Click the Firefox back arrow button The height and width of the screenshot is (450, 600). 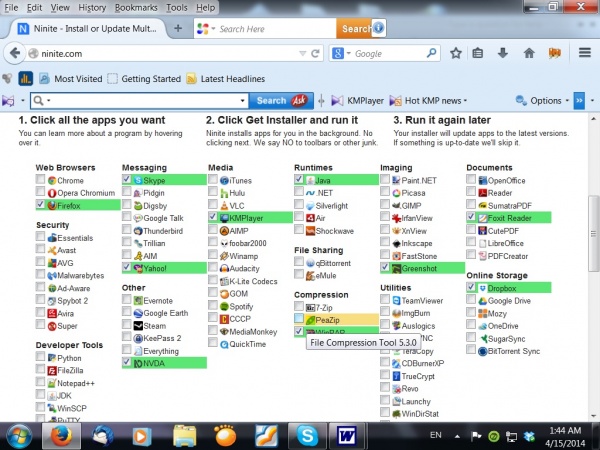point(15,53)
